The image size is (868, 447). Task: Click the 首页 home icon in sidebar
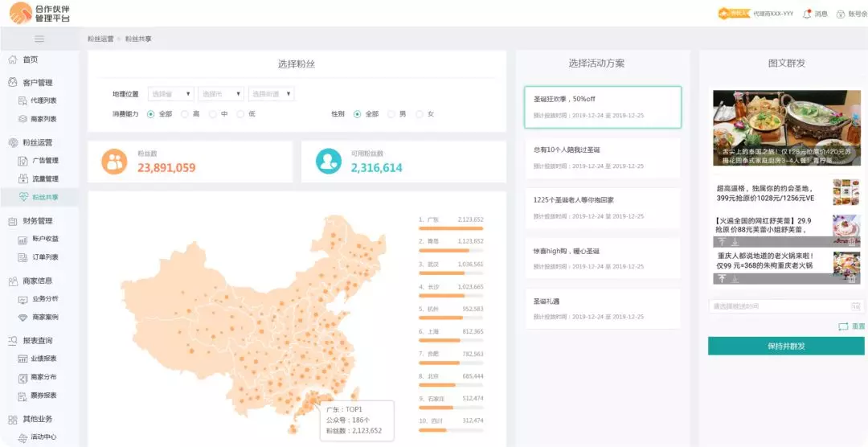pos(14,59)
